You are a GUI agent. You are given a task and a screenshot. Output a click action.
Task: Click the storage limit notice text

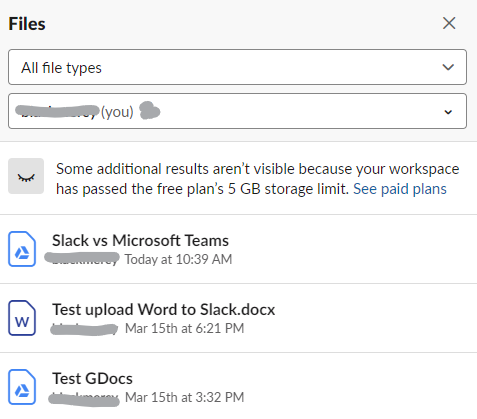pos(258,179)
